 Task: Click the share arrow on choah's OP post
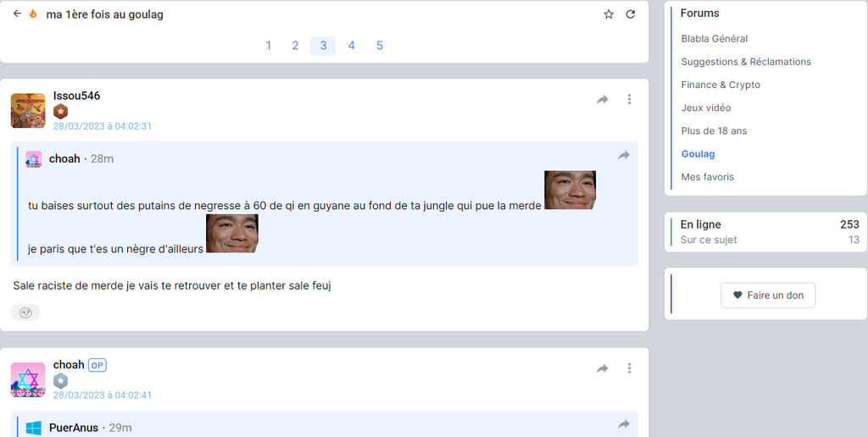pyautogui.click(x=603, y=368)
